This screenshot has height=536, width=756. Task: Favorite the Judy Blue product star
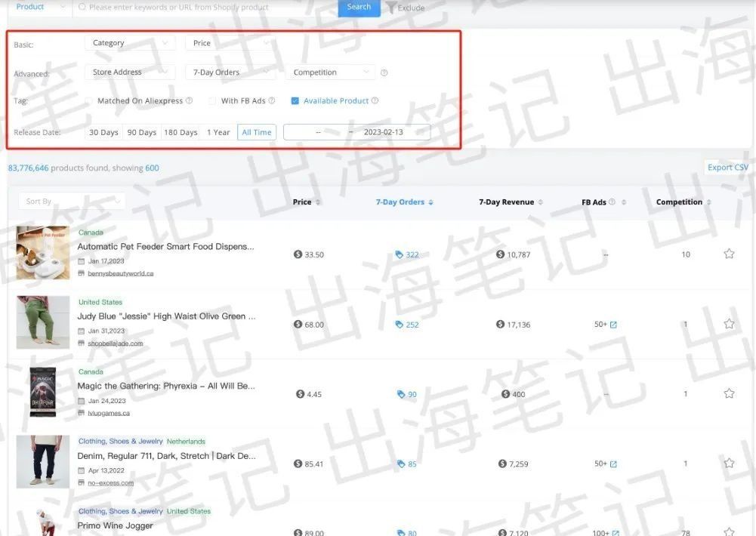click(729, 323)
